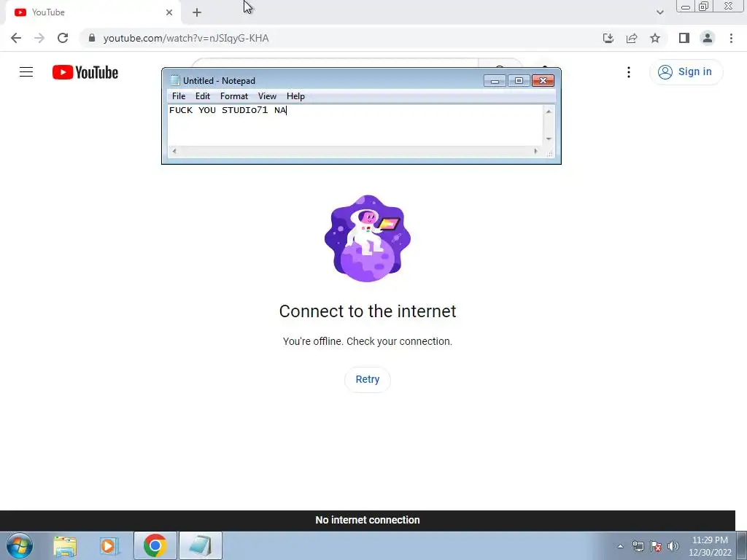Viewport: 747px width, 560px height.
Task: Click the "No internet connection" banner text
Action: click(368, 520)
